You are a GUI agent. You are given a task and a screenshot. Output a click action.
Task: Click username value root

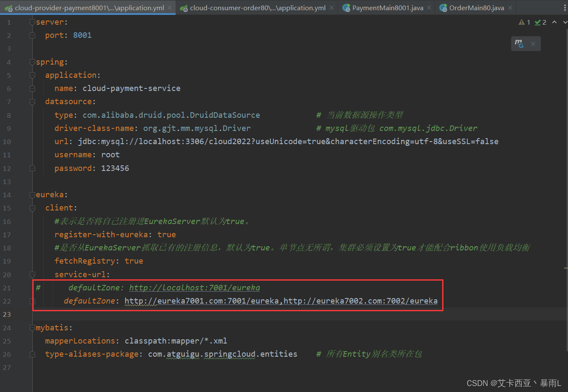click(111, 155)
